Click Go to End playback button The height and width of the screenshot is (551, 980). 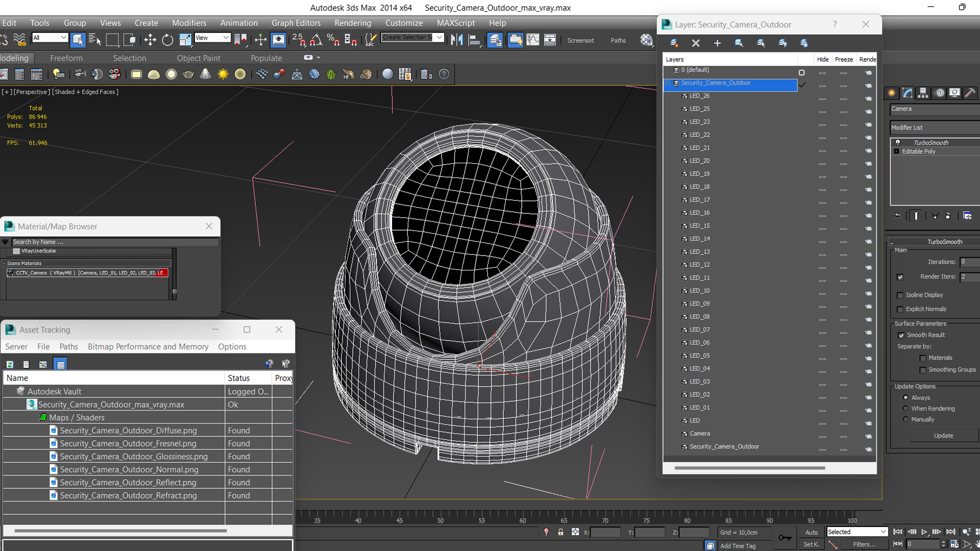click(950, 532)
